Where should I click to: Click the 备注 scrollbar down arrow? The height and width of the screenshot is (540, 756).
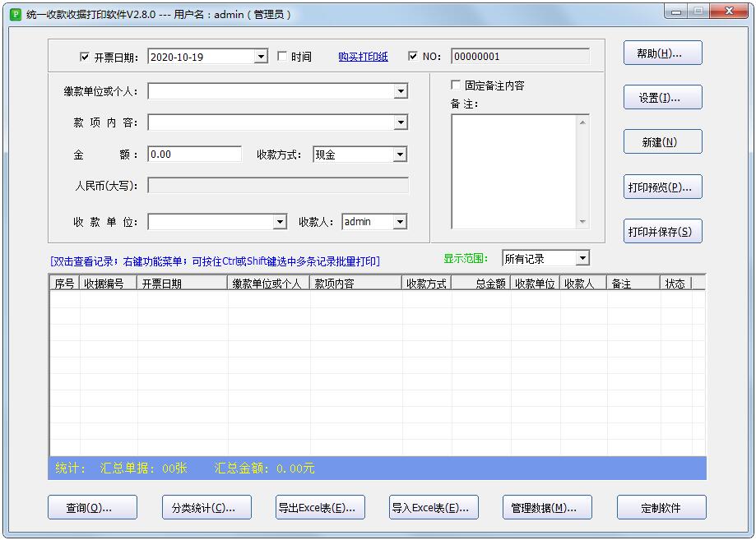click(x=583, y=222)
